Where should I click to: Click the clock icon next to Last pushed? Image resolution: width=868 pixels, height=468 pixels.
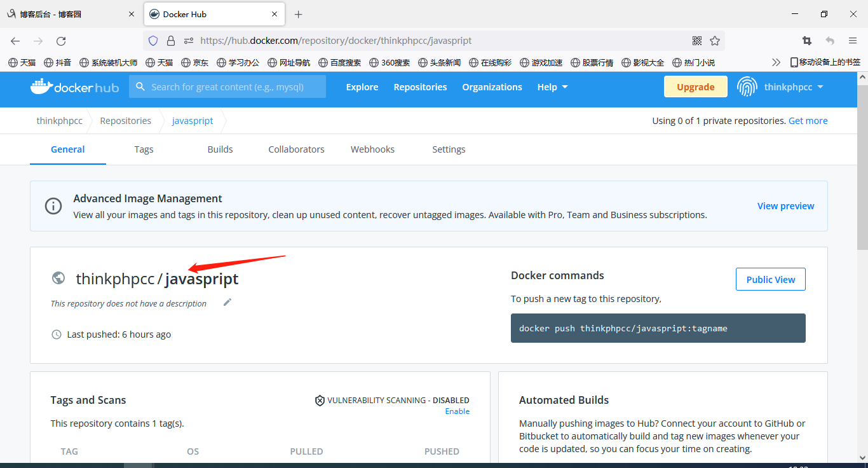click(57, 334)
